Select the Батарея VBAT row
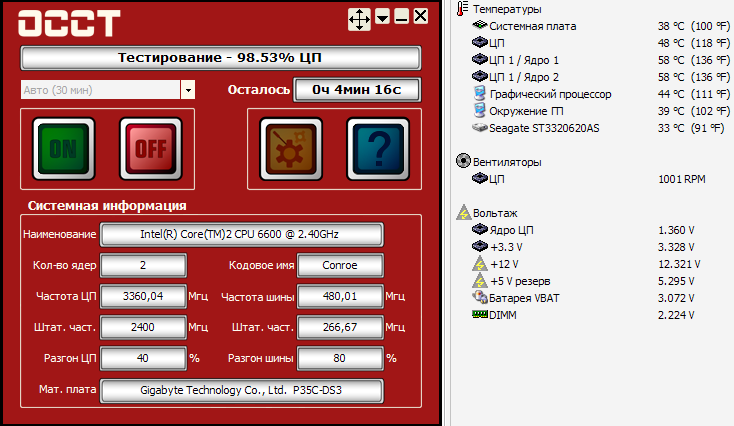 (x=583, y=298)
